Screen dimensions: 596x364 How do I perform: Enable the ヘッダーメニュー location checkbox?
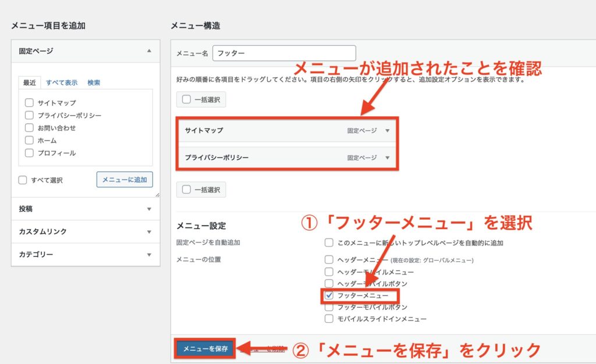[x=329, y=260]
